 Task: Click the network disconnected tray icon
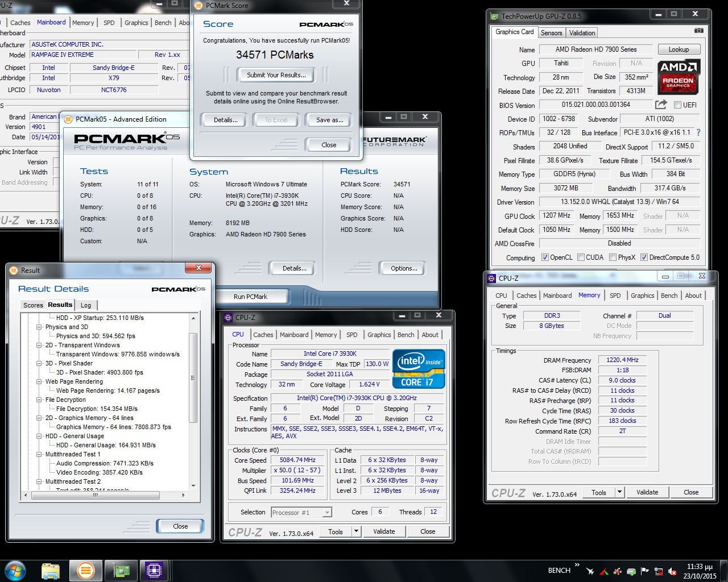(659, 571)
